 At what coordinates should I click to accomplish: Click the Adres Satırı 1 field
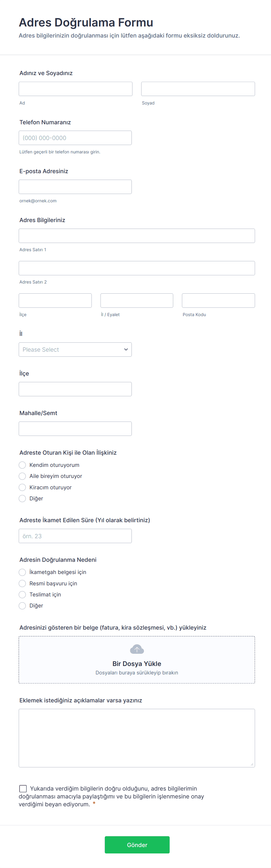click(x=137, y=236)
